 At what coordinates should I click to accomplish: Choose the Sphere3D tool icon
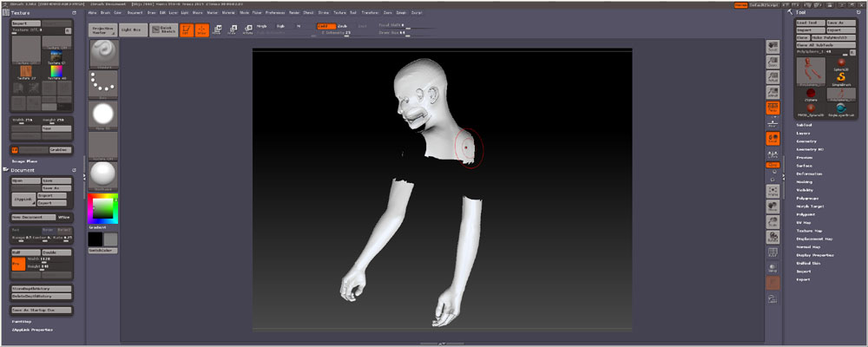(x=841, y=64)
